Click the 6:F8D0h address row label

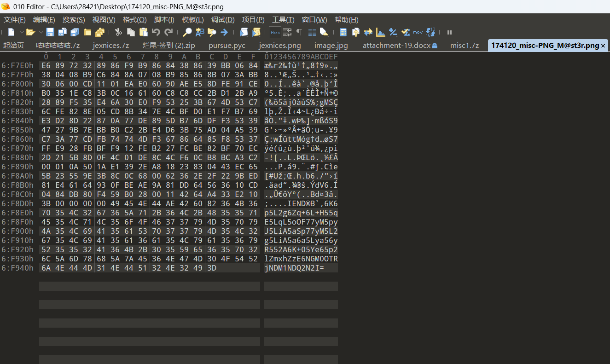tap(17, 203)
